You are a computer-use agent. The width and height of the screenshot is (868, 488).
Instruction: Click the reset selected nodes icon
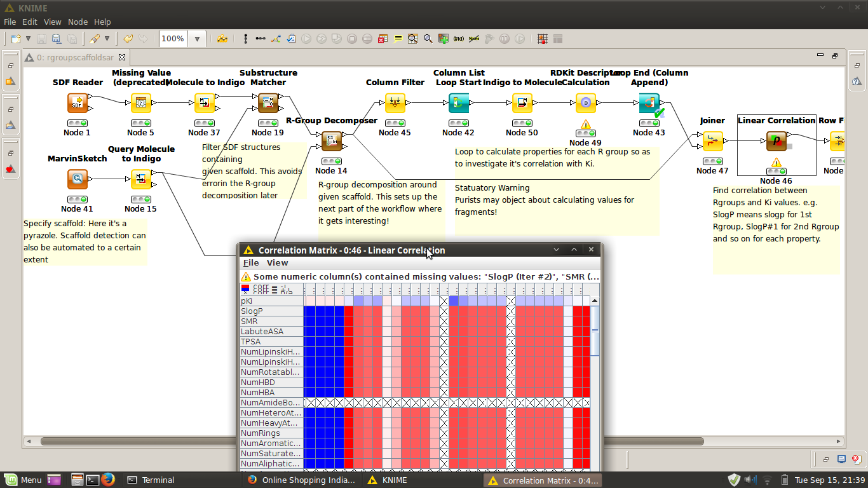pyautogui.click(x=383, y=39)
